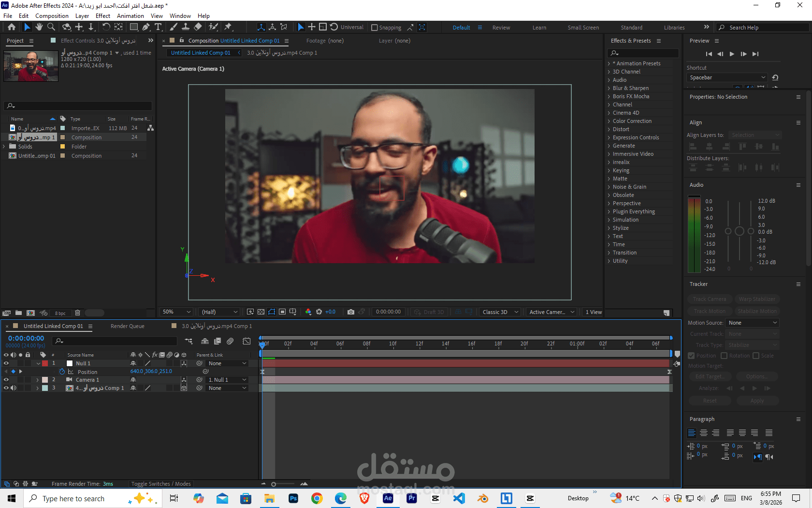This screenshot has width=812, height=508.
Task: Select the Clone Stamp tool
Action: click(186, 27)
